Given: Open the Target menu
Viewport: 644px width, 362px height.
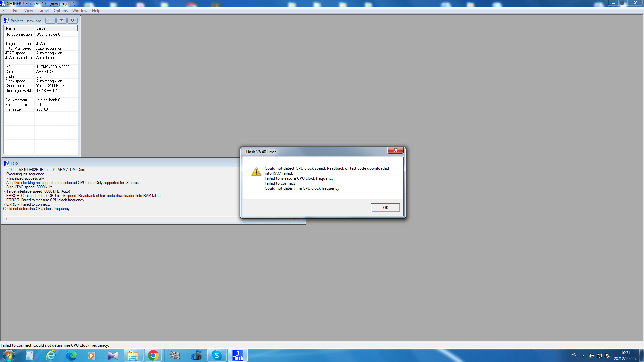Looking at the screenshot, I should click(43, 11).
